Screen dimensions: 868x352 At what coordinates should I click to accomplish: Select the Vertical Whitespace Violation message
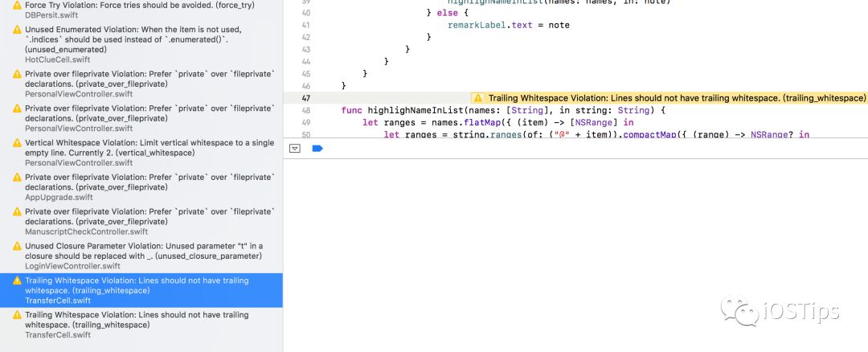tap(149, 148)
